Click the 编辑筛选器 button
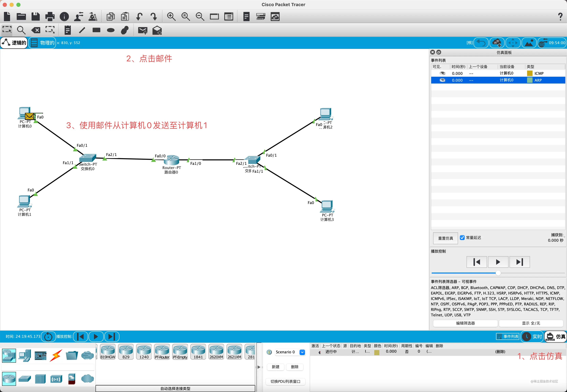This screenshot has width=567, height=392. click(x=465, y=323)
